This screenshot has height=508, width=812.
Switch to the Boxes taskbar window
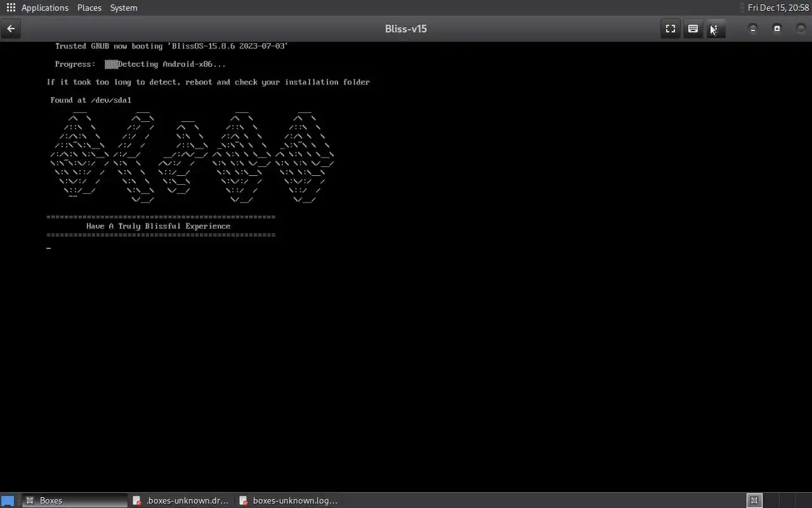[x=75, y=500]
